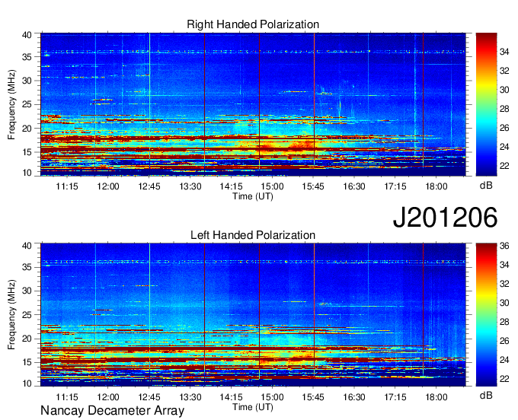Click the Left Handed Polarization title
518x420 pixels.
253,235
